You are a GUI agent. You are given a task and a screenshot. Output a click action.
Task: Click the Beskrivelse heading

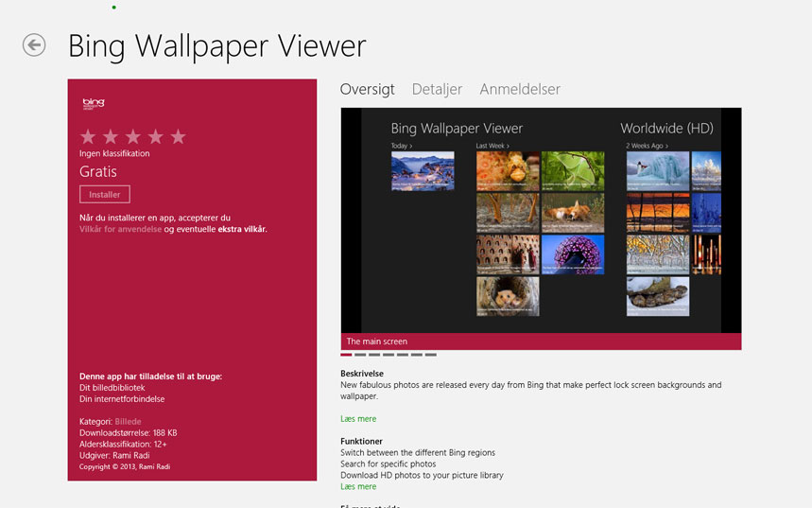pos(362,374)
